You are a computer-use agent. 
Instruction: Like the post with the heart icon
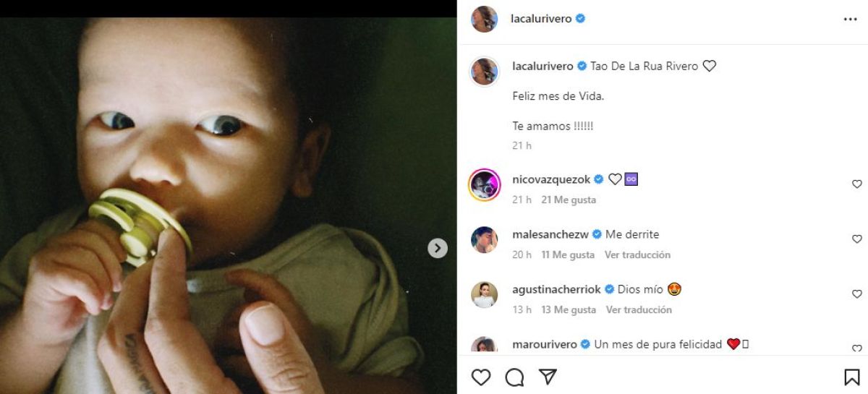click(x=481, y=377)
